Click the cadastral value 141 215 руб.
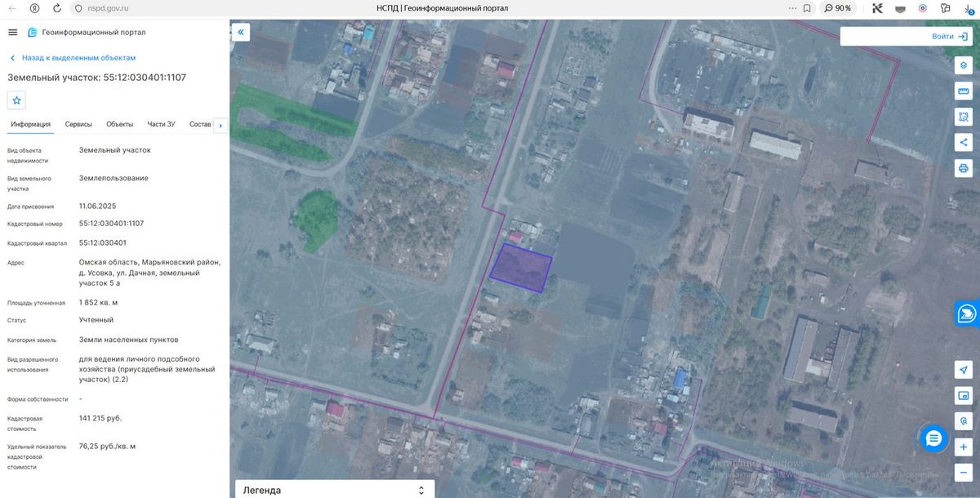The height and width of the screenshot is (498, 980). [100, 418]
